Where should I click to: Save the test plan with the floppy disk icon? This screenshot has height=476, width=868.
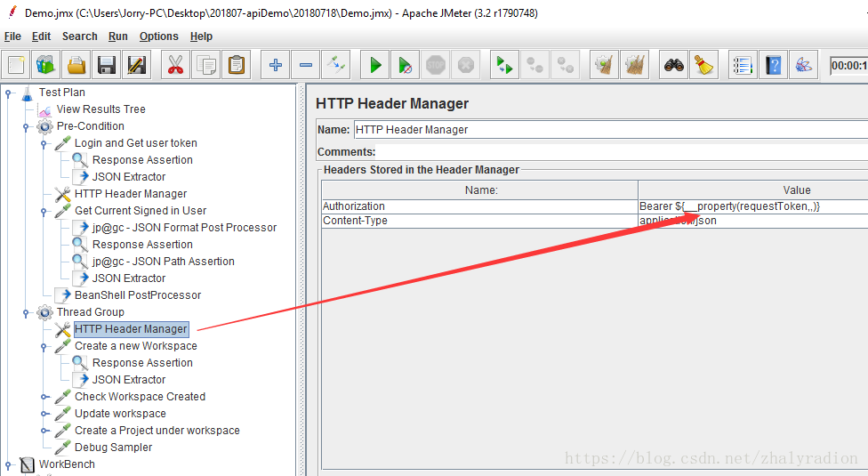(107, 65)
